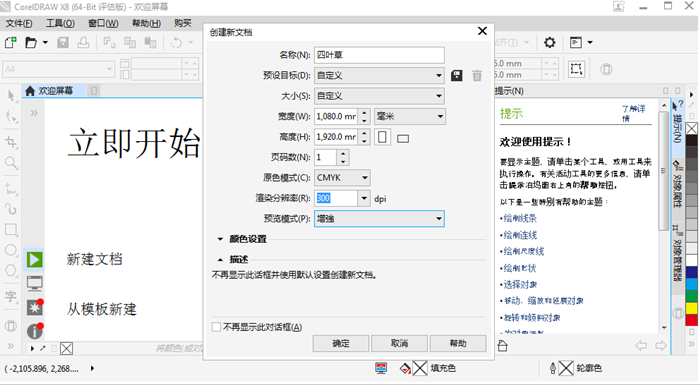Image resolution: width=700 pixels, height=385 pixels.
Task: Collapse the description section
Action: pyautogui.click(x=220, y=259)
